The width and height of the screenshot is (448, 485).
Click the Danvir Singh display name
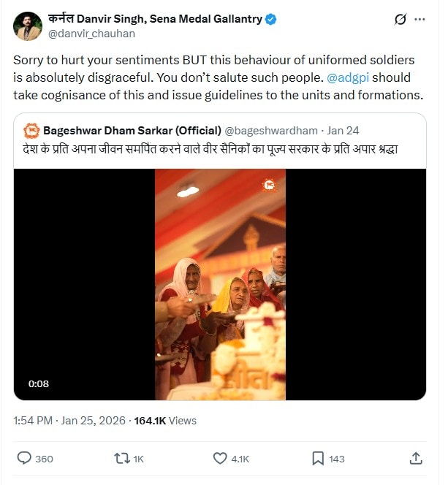tap(155, 20)
